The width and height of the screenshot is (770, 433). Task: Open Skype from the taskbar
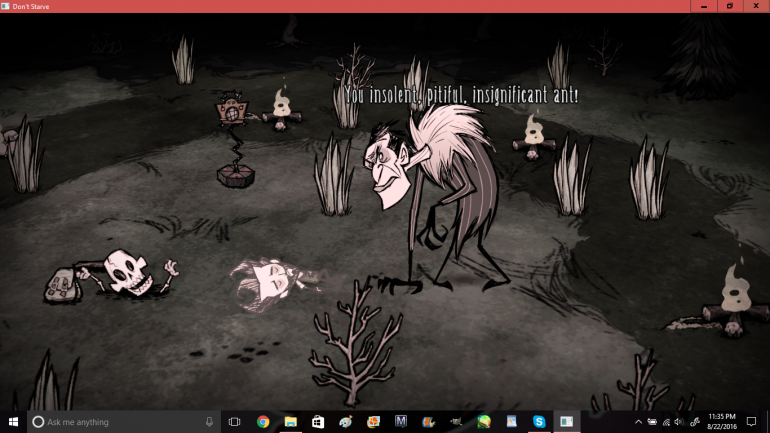pos(539,422)
